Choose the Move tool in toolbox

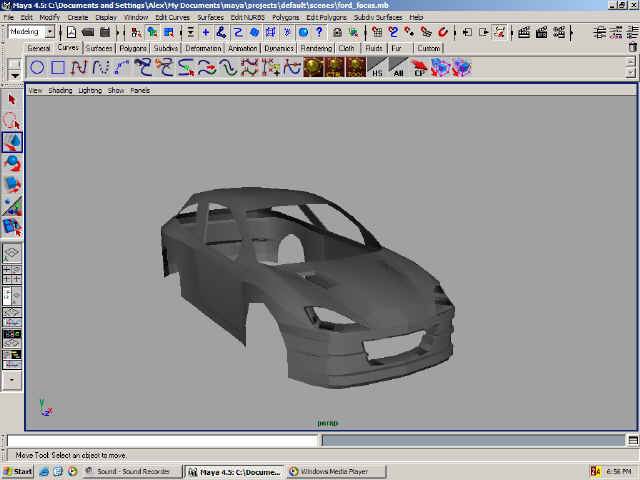point(13,142)
